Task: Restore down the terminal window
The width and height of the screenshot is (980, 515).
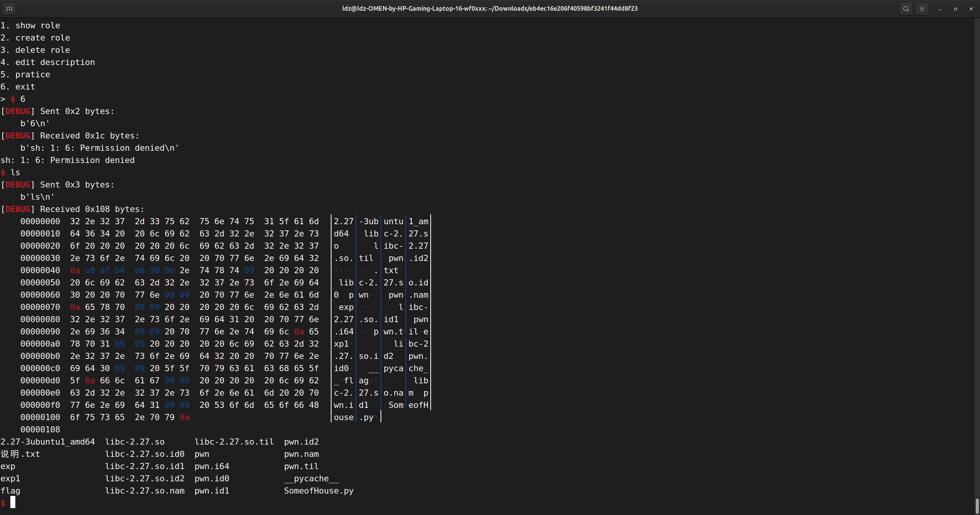Action: (955, 8)
